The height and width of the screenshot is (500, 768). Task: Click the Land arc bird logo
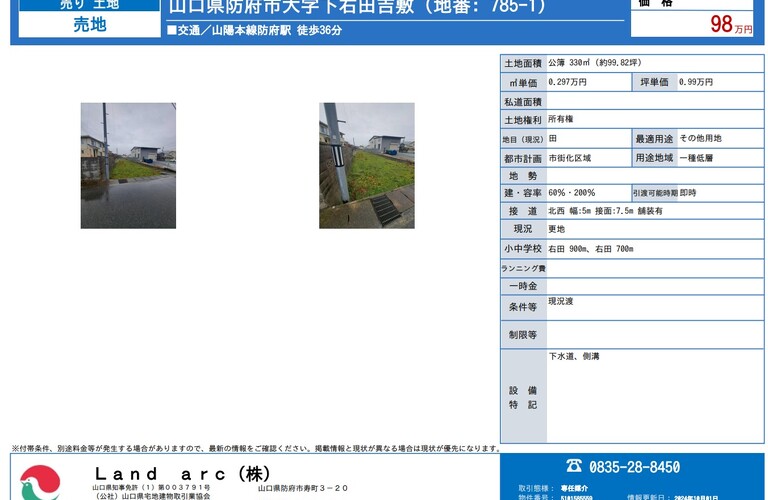40,482
